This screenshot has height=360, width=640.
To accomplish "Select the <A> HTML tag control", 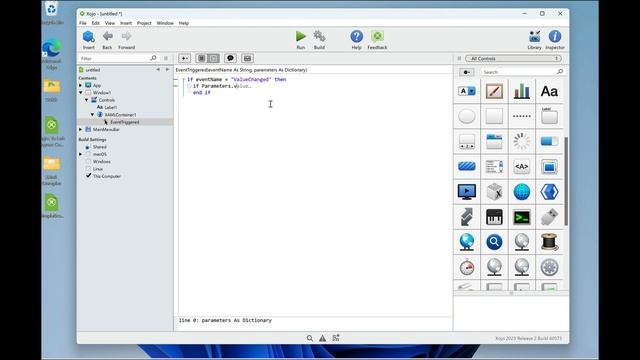I will coord(522,167).
